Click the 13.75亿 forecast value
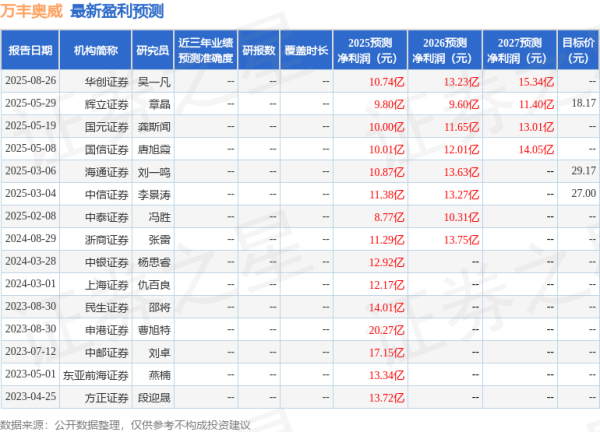600x432 pixels. click(461, 240)
